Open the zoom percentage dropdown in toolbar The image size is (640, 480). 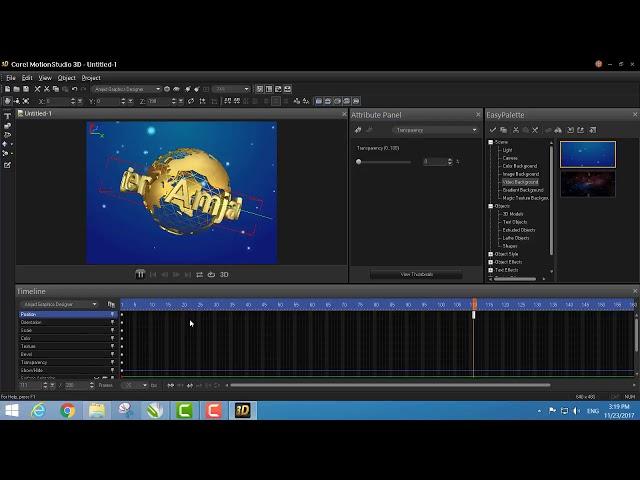coord(247,89)
